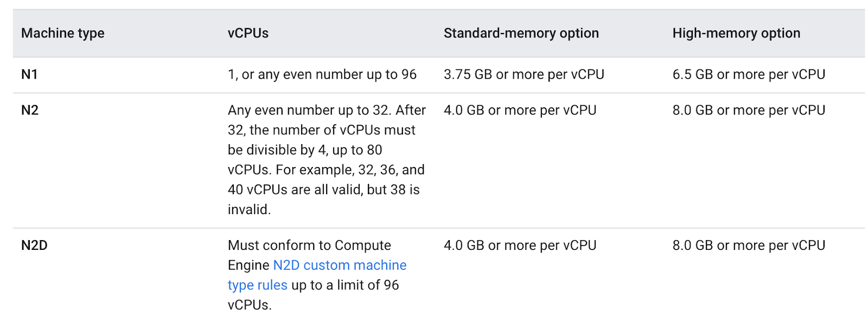Click N2 row's 4.0 GB standard-memory cell

pyautogui.click(x=520, y=110)
